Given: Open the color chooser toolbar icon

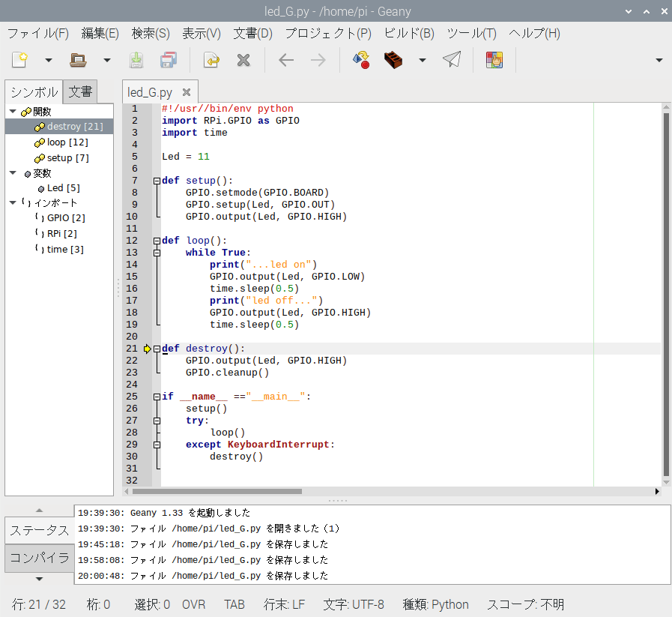Looking at the screenshot, I should 494,60.
